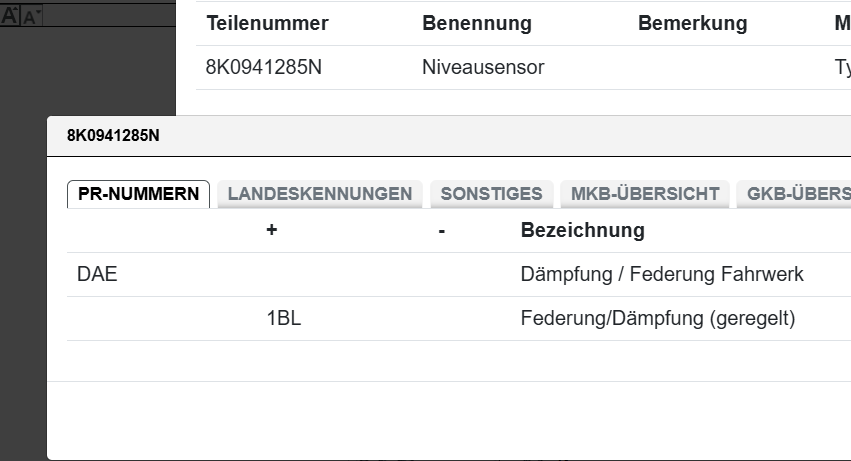The image size is (851, 461).
Task: Click 'Dämpfung / Federung Fahrwerk' description
Action: [662, 274]
